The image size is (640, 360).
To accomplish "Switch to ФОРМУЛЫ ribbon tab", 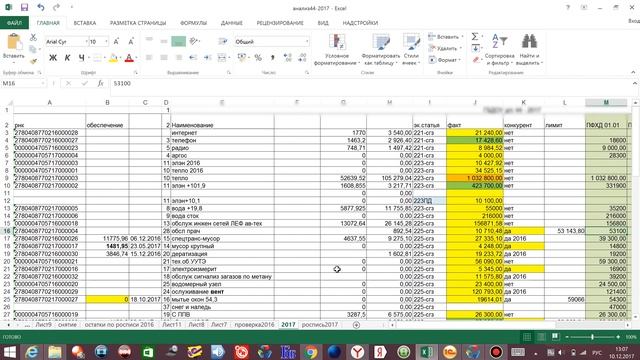I will [193, 23].
